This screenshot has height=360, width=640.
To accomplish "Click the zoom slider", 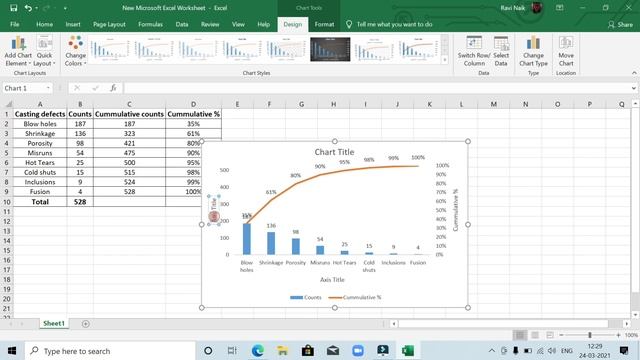I will (x=589, y=335).
